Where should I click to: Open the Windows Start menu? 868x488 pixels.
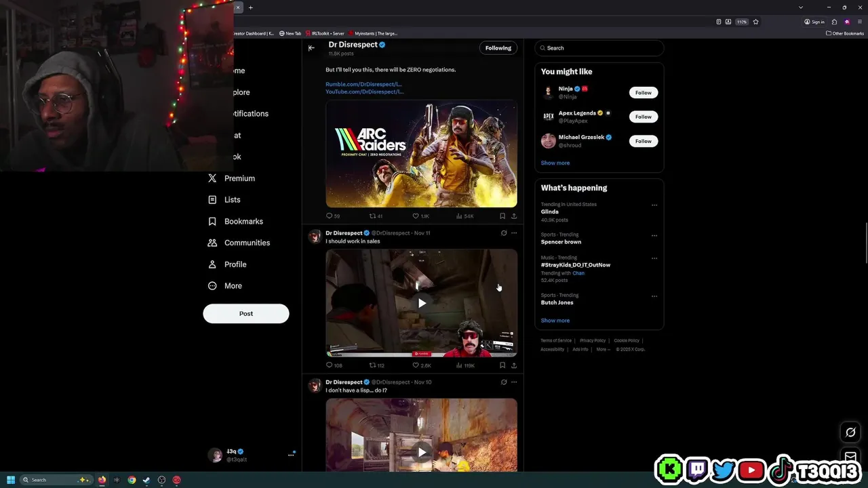pos(10,480)
